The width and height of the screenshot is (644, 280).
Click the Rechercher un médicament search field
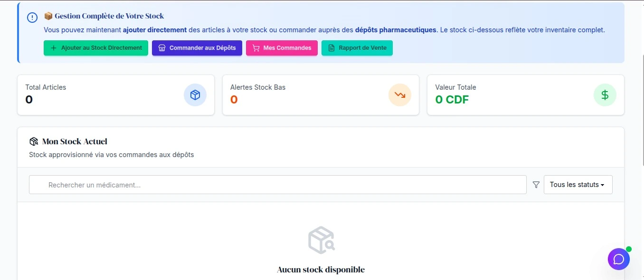(x=277, y=185)
